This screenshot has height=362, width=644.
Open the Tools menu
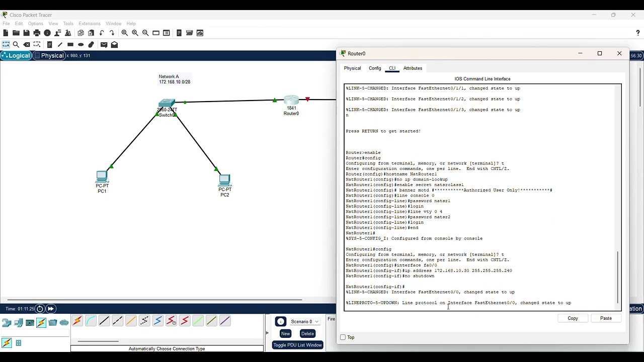tap(68, 24)
